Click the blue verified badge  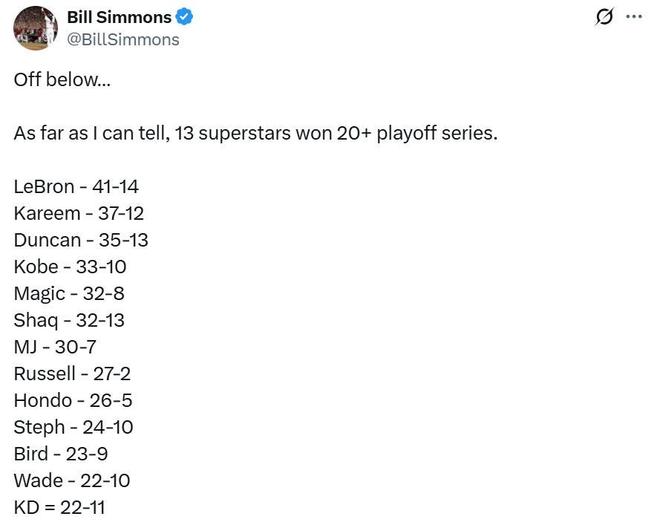[x=185, y=17]
